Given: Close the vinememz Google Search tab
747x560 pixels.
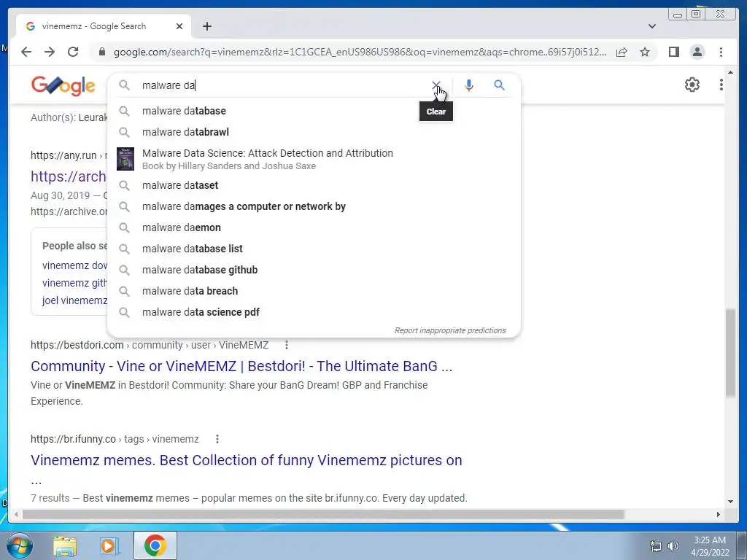Looking at the screenshot, I should click(179, 26).
